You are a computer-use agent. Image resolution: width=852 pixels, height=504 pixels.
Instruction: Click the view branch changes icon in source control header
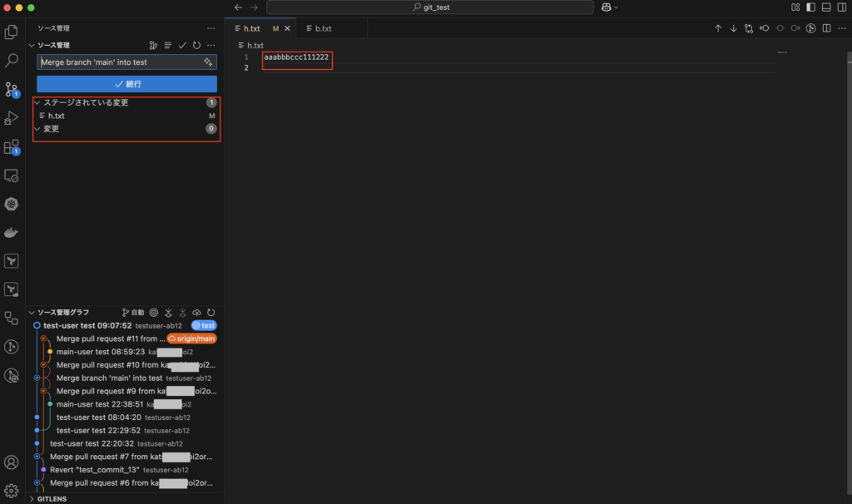click(153, 45)
